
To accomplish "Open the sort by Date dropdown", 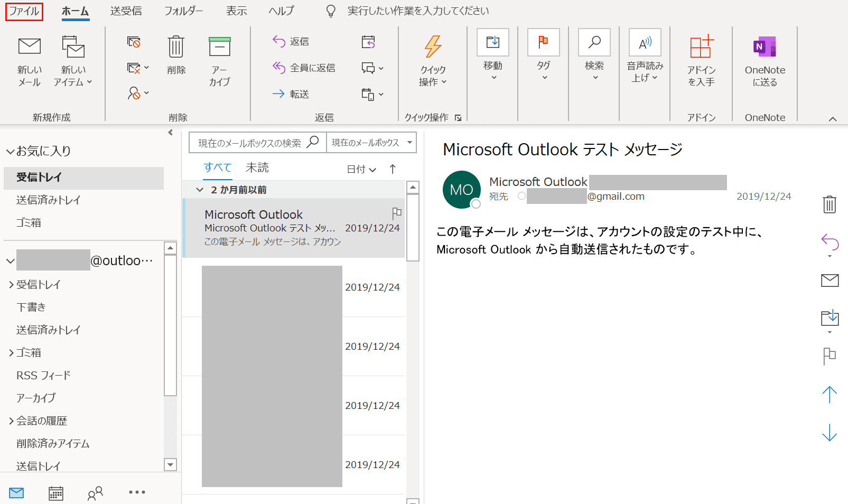I will pyautogui.click(x=361, y=169).
